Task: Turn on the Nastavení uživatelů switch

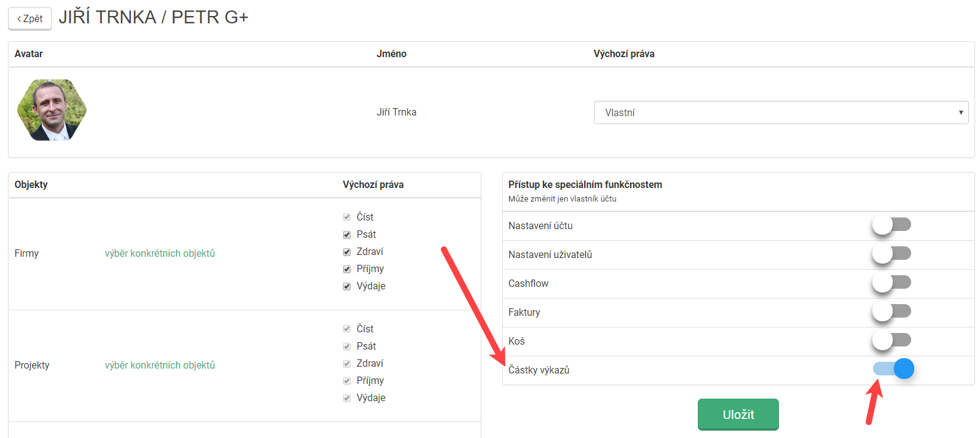Action: tap(891, 254)
